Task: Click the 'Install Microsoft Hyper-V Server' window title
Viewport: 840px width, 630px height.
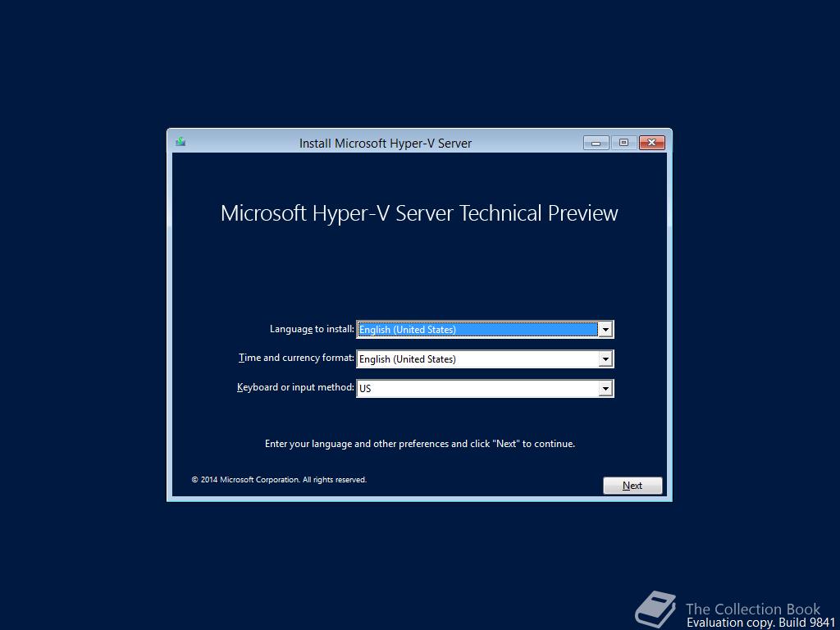Action: click(386, 144)
